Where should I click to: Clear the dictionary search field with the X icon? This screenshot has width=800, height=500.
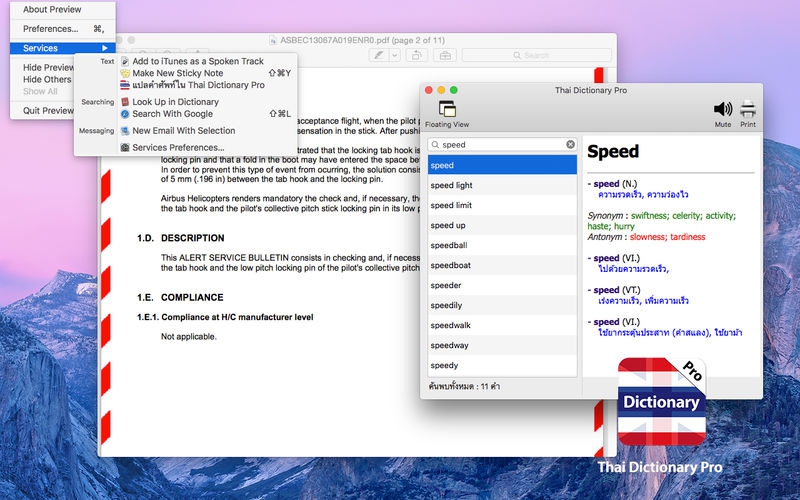[x=571, y=145]
